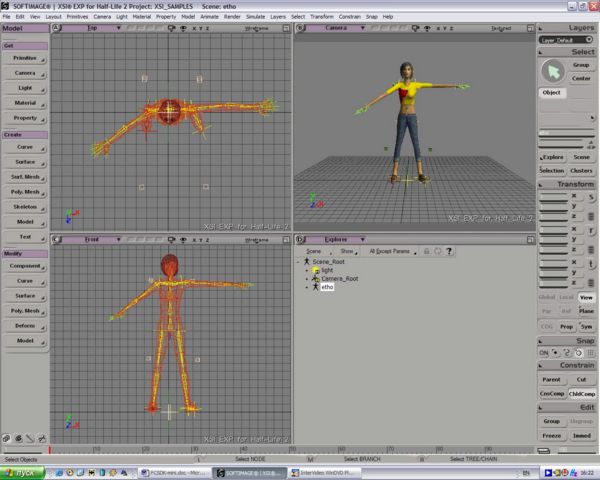Click the last icon in bottom-left panel row

pos(42,439)
